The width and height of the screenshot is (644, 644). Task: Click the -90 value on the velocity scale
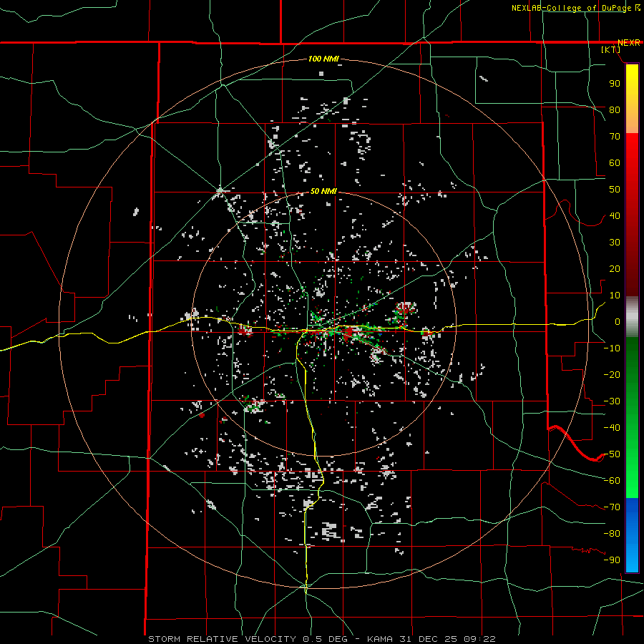point(612,560)
